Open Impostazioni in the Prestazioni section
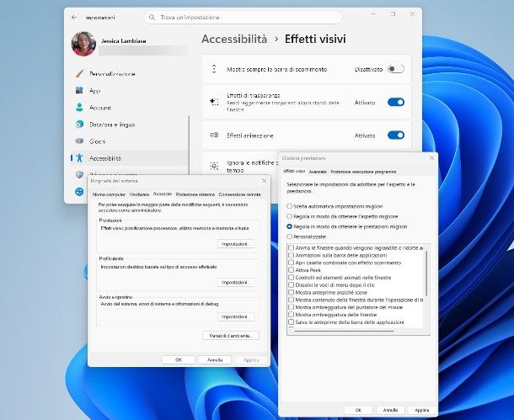514x420 pixels. click(x=236, y=244)
